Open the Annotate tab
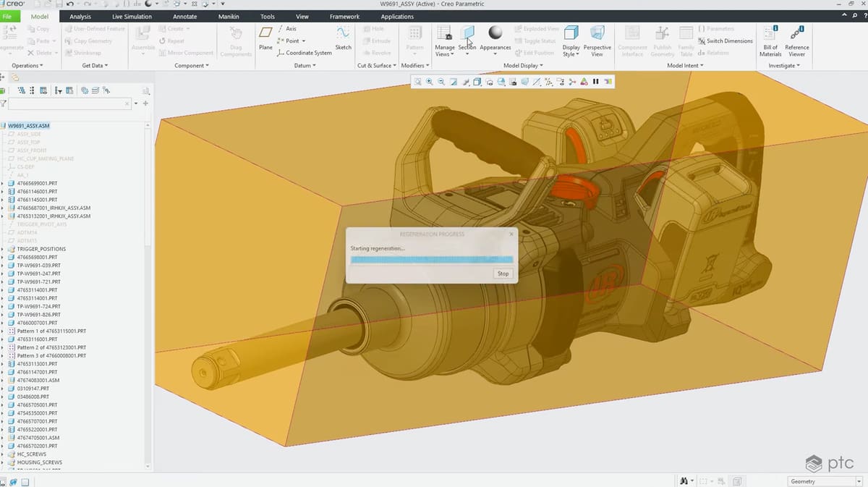 (x=185, y=16)
